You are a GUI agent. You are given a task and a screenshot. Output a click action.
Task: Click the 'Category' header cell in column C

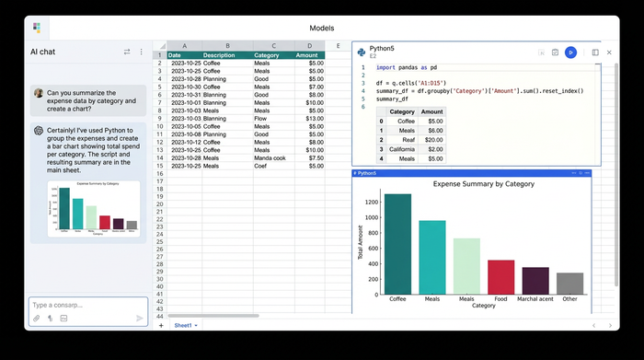point(273,55)
